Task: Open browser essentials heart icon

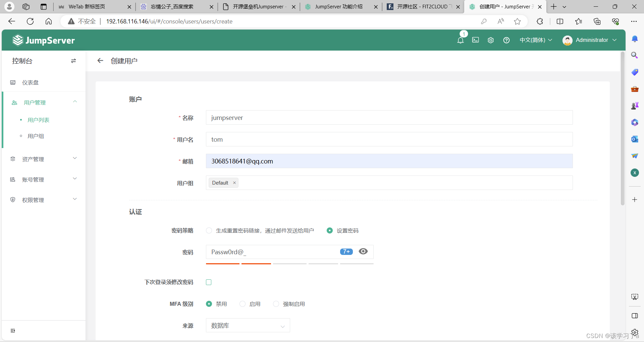Action: point(615,21)
